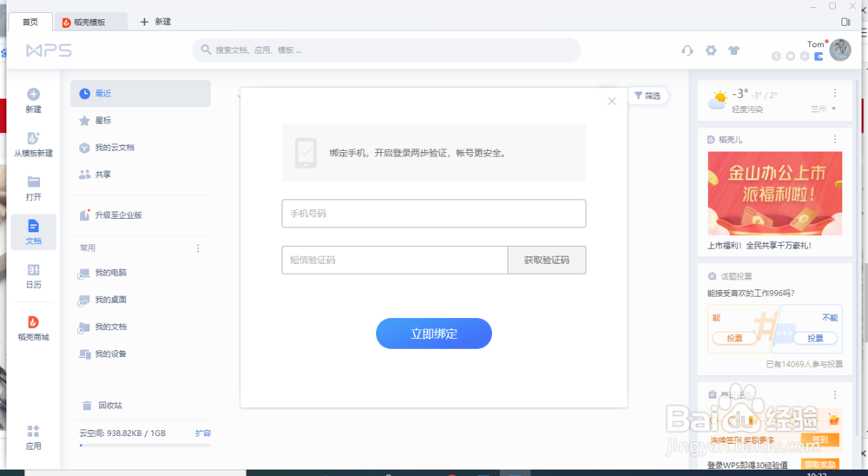Screen dimensions: 868x476
Task: Click the 上市福利 caption text
Action: tap(759, 246)
